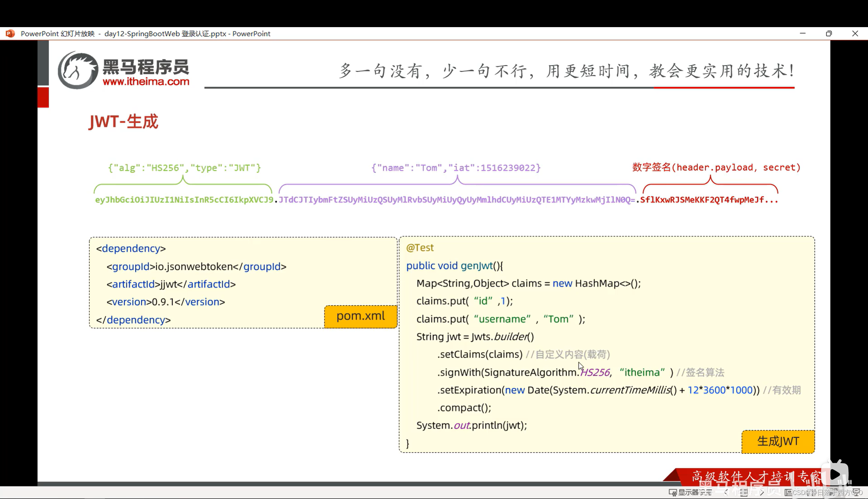868x499 pixels.
Task: Click the purple token segment JTdCJTIybmFtZSUy...
Action: (457, 200)
